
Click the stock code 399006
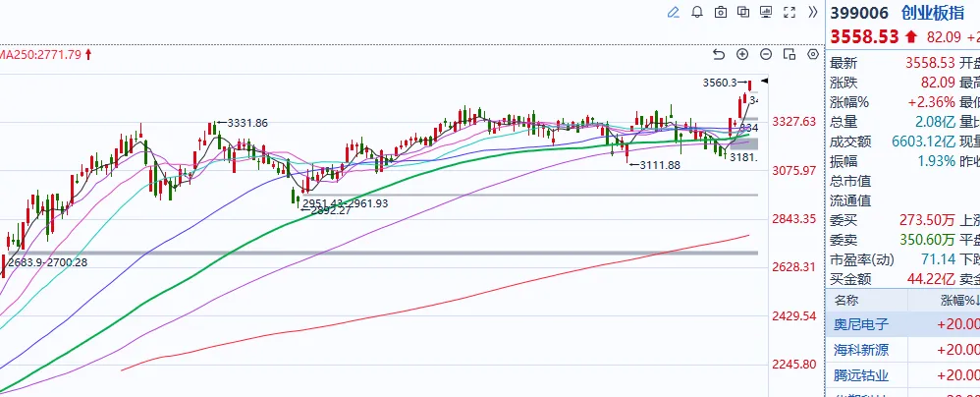860,13
